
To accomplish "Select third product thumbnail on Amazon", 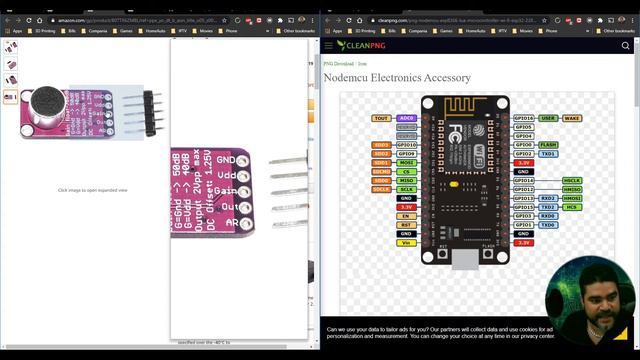I will pos(11,80).
